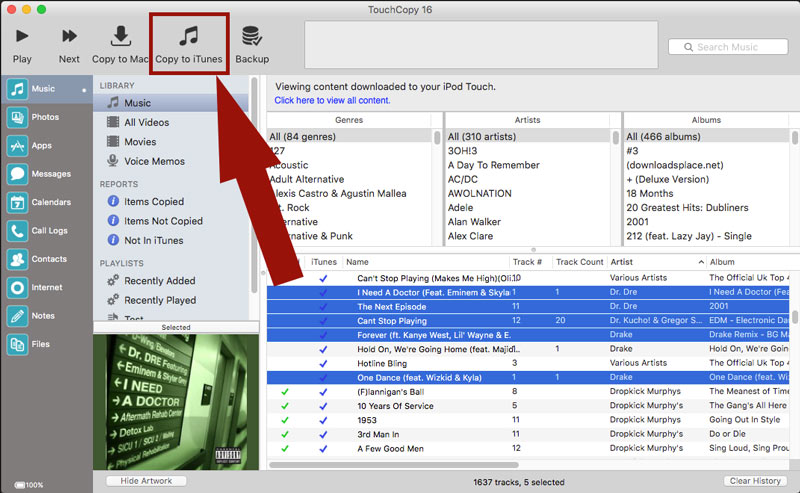
Task: Select track (F)lannigan's Ball
Action: [x=528, y=392]
